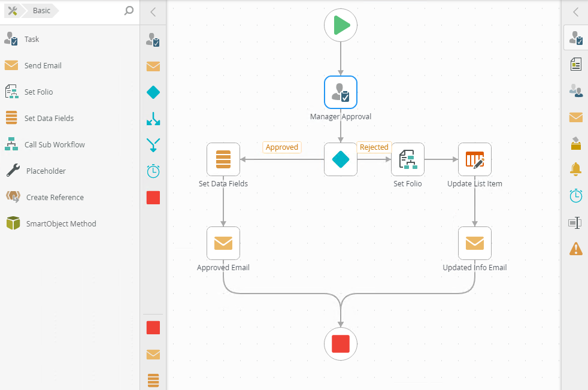The image size is (588, 390).
Task: Open the warning triangle errors tab
Action: 575,249
